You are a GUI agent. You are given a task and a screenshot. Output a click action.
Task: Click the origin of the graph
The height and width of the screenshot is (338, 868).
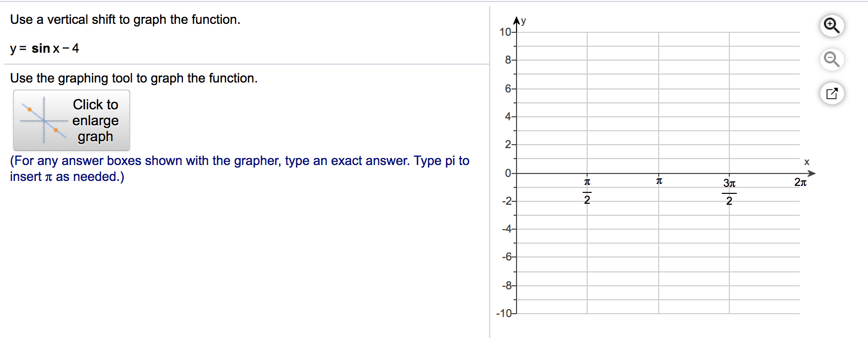516,173
